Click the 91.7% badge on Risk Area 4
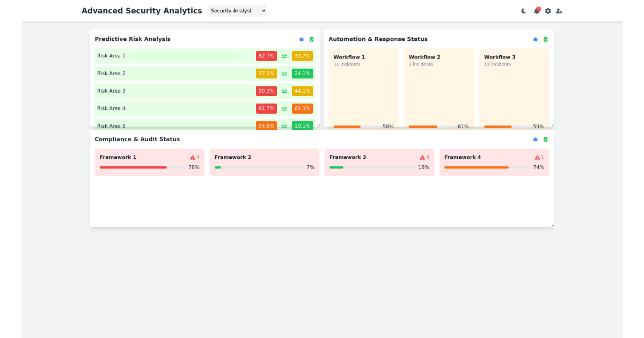644x338 pixels. pos(266,108)
